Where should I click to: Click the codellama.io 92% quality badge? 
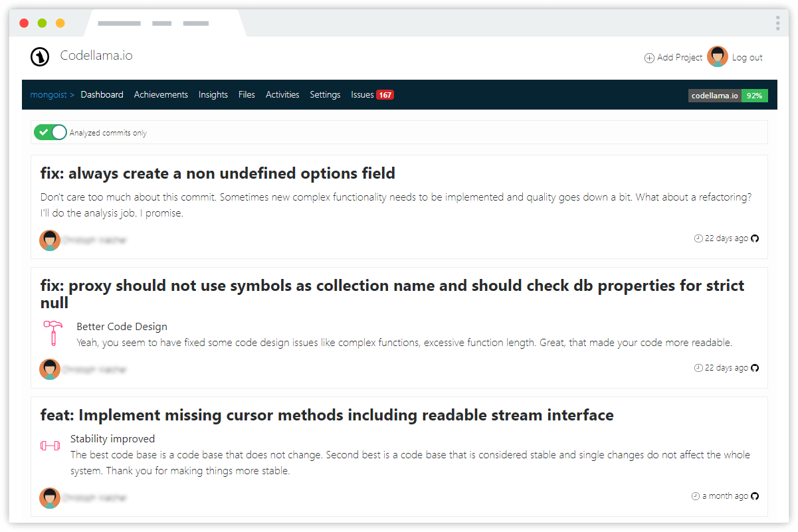tap(728, 96)
